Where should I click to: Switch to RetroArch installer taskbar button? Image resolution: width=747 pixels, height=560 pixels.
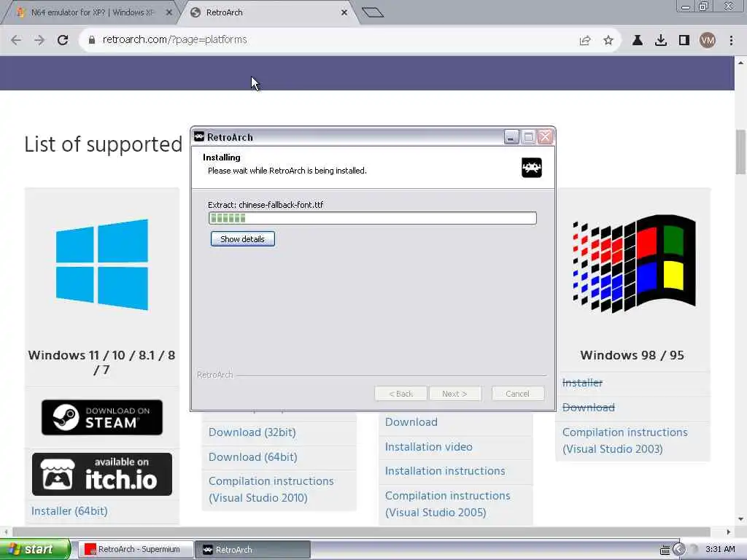coord(253,550)
